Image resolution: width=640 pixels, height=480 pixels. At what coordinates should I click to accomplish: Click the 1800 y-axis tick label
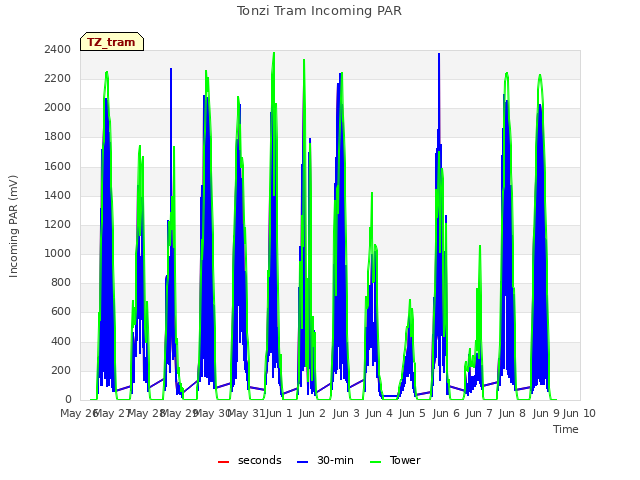point(58,137)
